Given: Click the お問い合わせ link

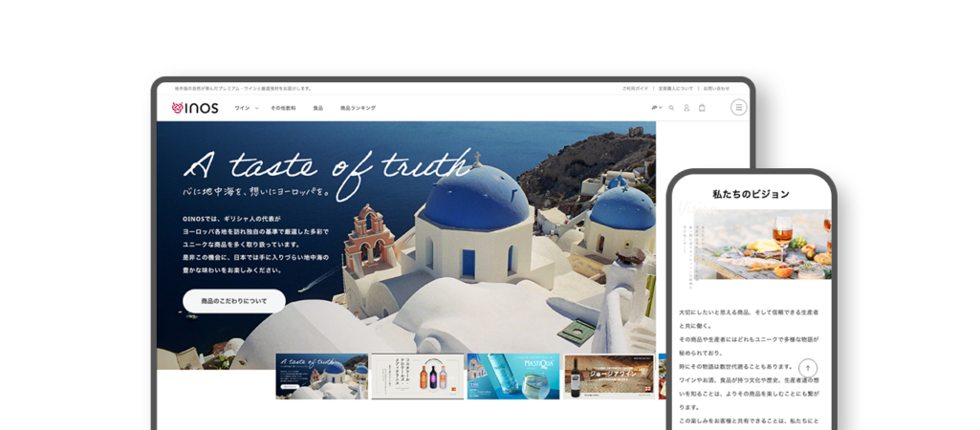Looking at the screenshot, I should coord(716,88).
